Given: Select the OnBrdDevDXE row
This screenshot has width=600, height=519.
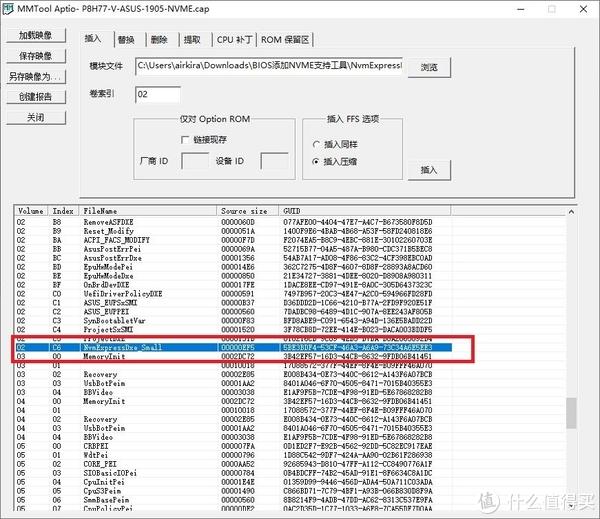Looking at the screenshot, I should 233,285.
